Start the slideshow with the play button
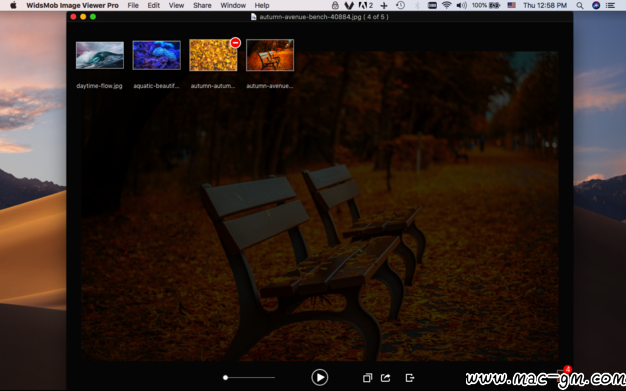626x391 pixels. 319,377
